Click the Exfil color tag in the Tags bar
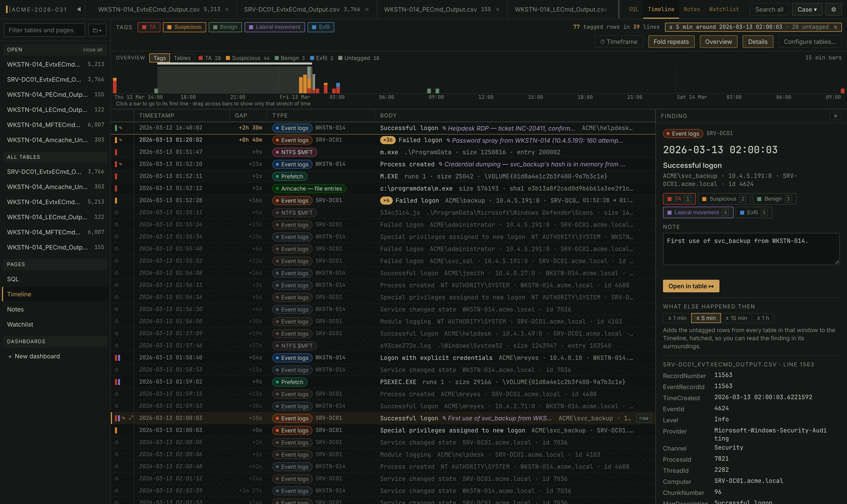 click(x=321, y=27)
